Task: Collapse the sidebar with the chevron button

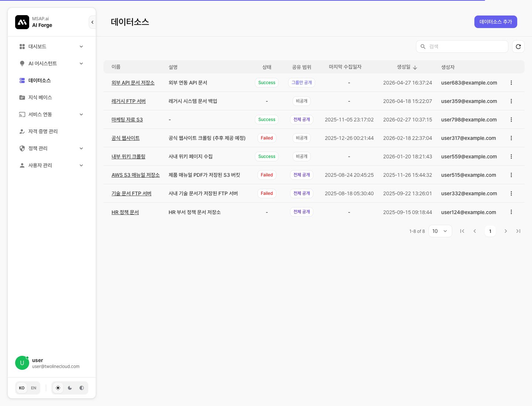Action: [92, 22]
